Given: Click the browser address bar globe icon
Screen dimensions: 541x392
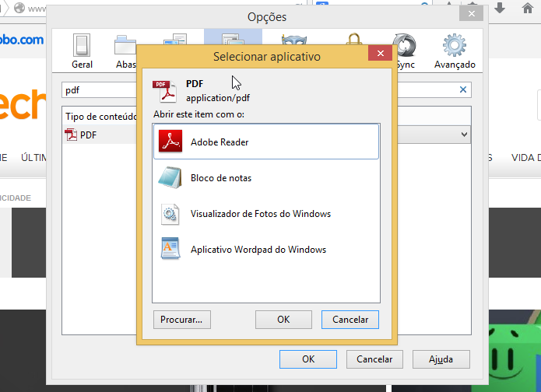Looking at the screenshot, I should click(x=19, y=8).
